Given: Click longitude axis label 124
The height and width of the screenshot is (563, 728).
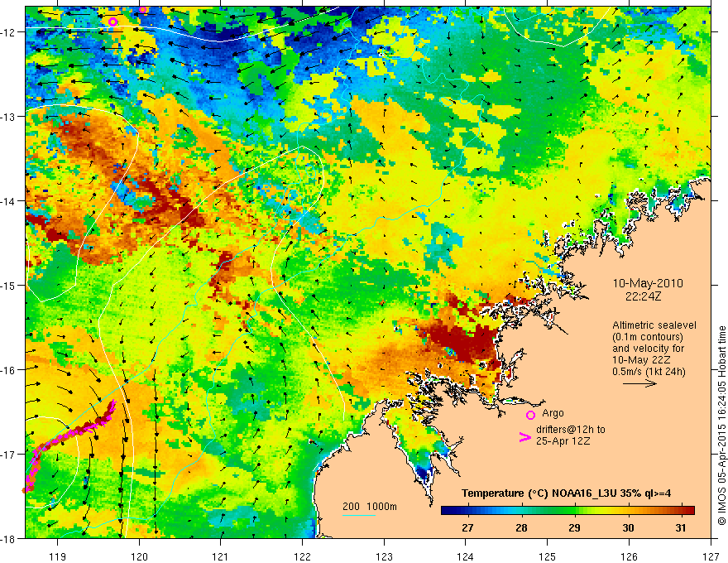Looking at the screenshot, I should tap(466, 556).
